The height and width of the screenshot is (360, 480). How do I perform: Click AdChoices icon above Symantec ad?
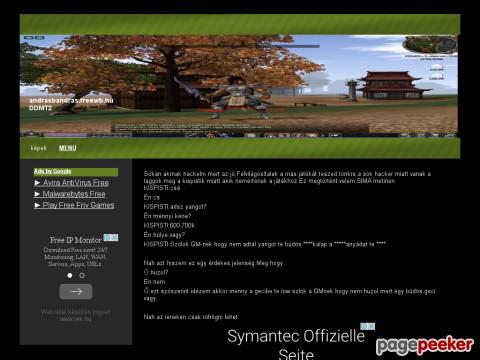pos(367,326)
